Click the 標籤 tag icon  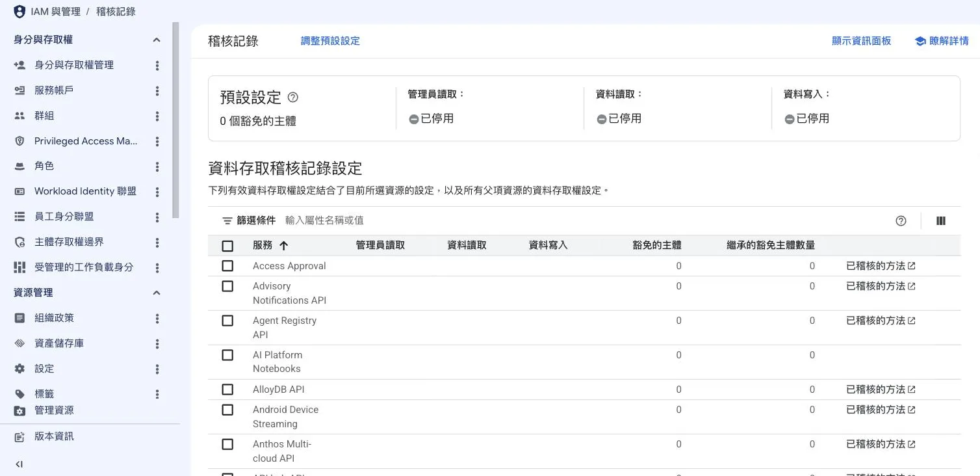tap(19, 394)
